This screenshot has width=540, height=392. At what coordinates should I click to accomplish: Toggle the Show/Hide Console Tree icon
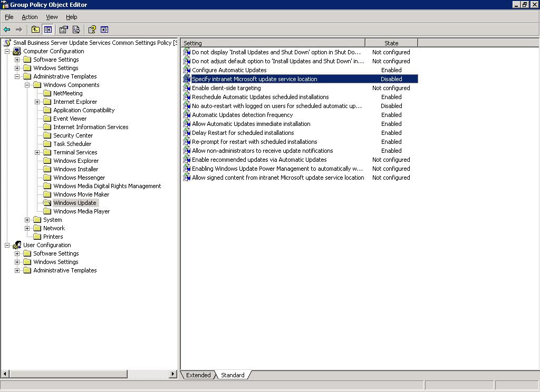(48, 30)
